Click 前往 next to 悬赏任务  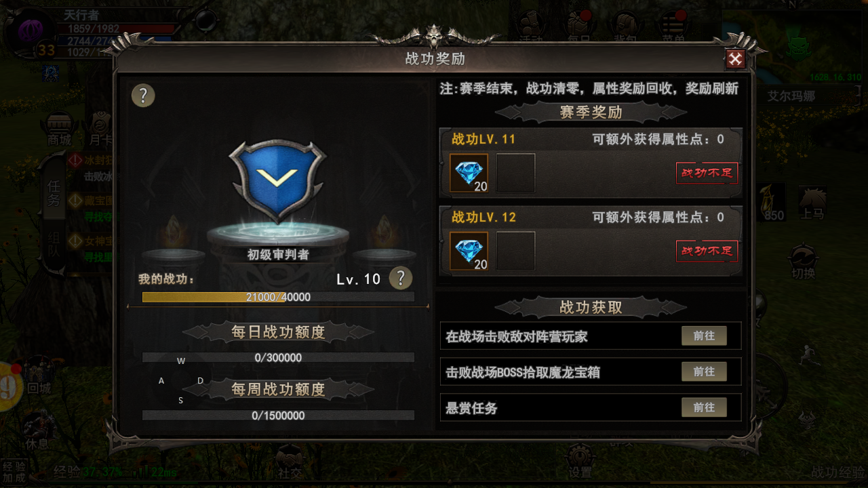tap(704, 407)
